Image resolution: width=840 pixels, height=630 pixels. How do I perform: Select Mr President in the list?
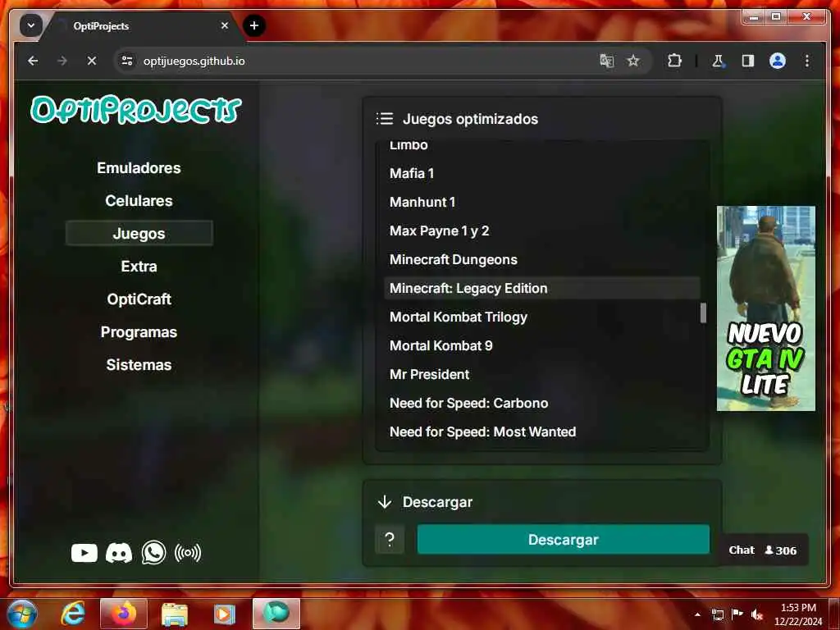(x=541, y=374)
